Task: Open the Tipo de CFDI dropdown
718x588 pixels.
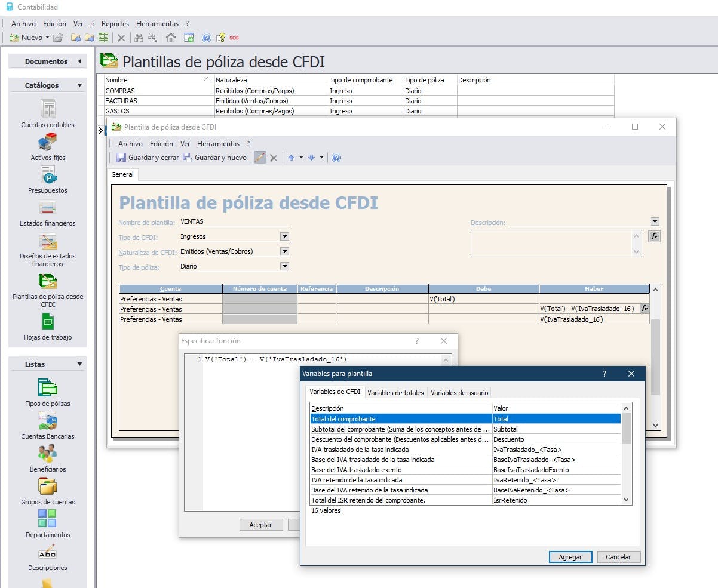Action: point(284,236)
